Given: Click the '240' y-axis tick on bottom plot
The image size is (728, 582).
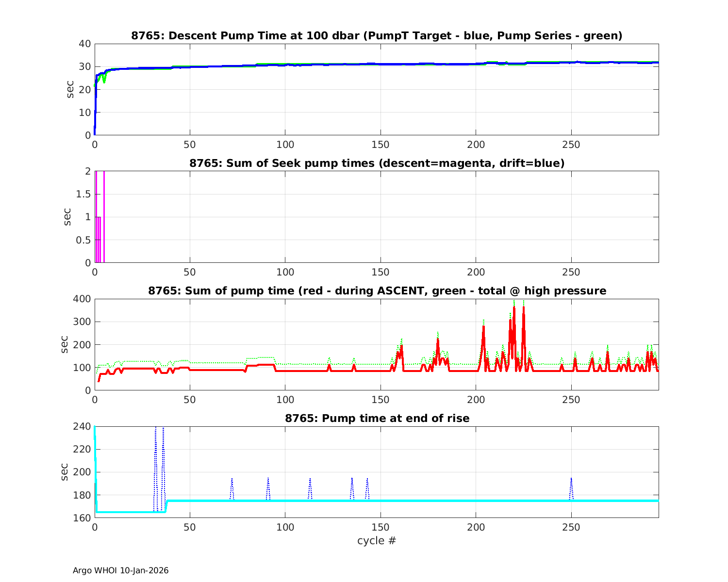Looking at the screenshot, I should [82, 426].
